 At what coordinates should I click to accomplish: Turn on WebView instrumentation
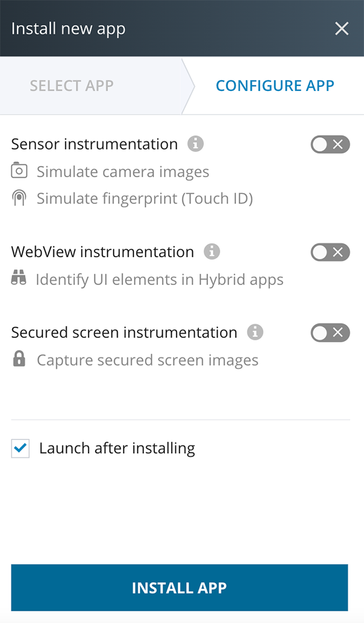tap(330, 252)
